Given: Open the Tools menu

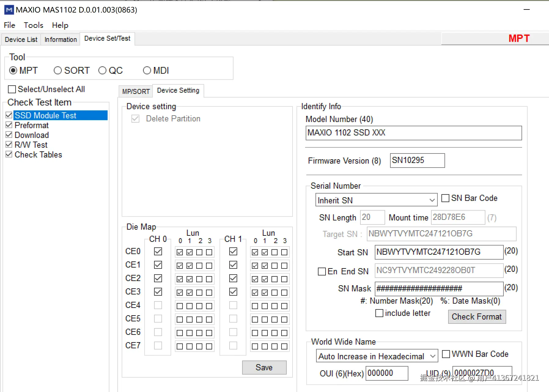Looking at the screenshot, I should click(x=34, y=25).
